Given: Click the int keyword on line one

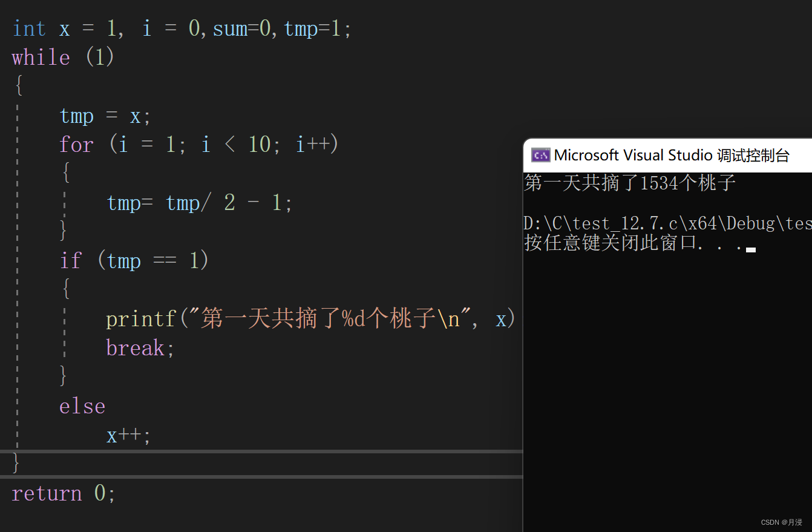Looking at the screenshot, I should (x=28, y=28).
